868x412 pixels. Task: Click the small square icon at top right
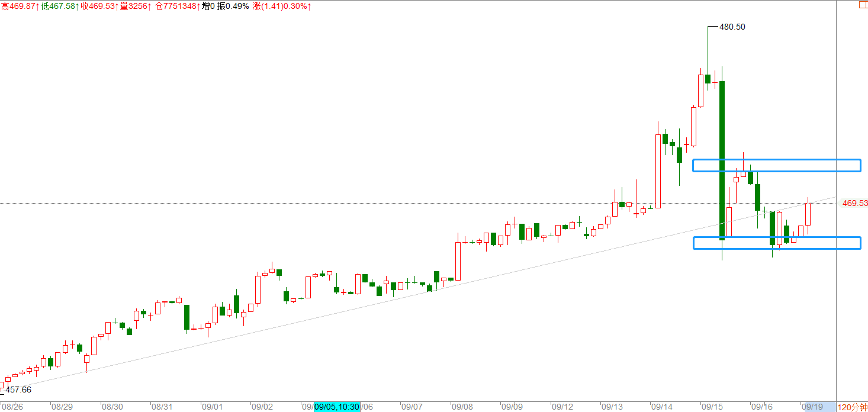[863, 5]
